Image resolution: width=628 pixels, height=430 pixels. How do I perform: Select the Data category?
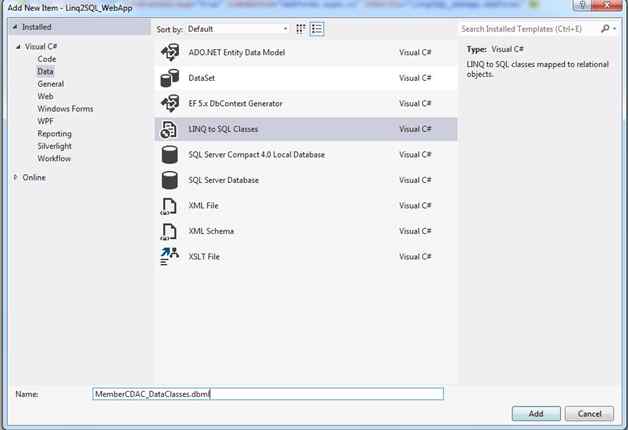point(45,71)
